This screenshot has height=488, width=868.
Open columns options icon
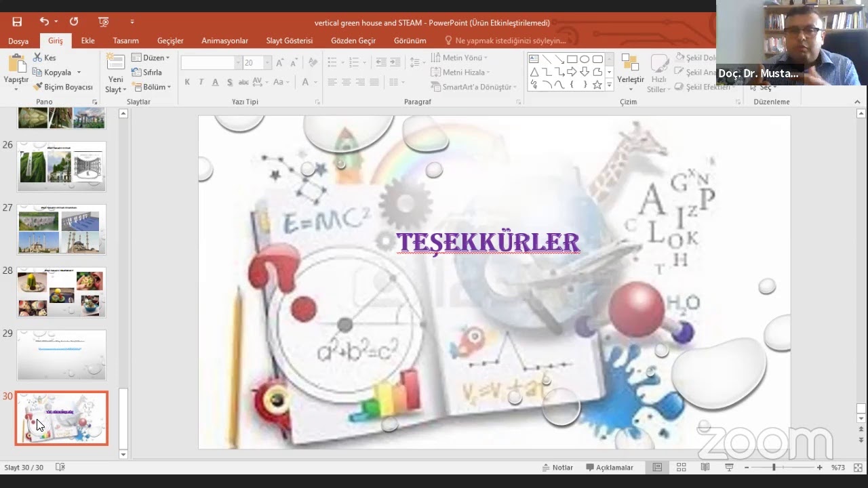click(x=394, y=82)
